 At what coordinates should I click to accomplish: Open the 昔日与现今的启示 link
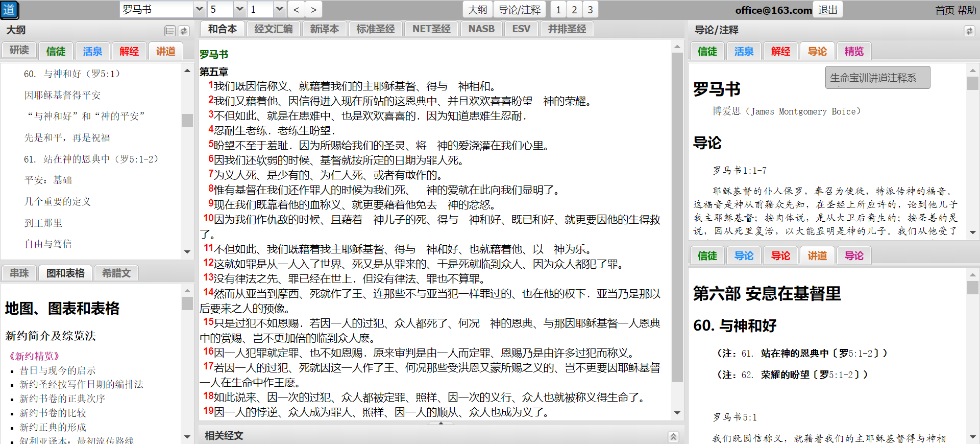(x=58, y=370)
